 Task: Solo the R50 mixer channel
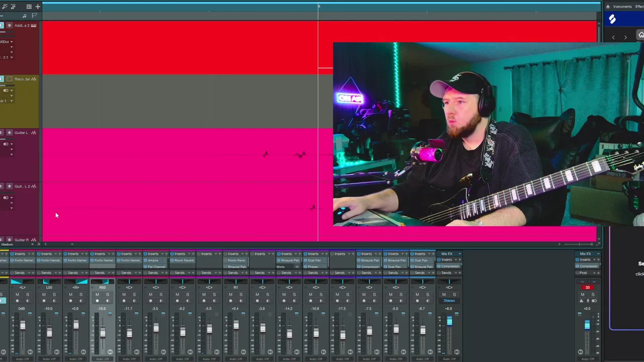[x=108, y=294]
